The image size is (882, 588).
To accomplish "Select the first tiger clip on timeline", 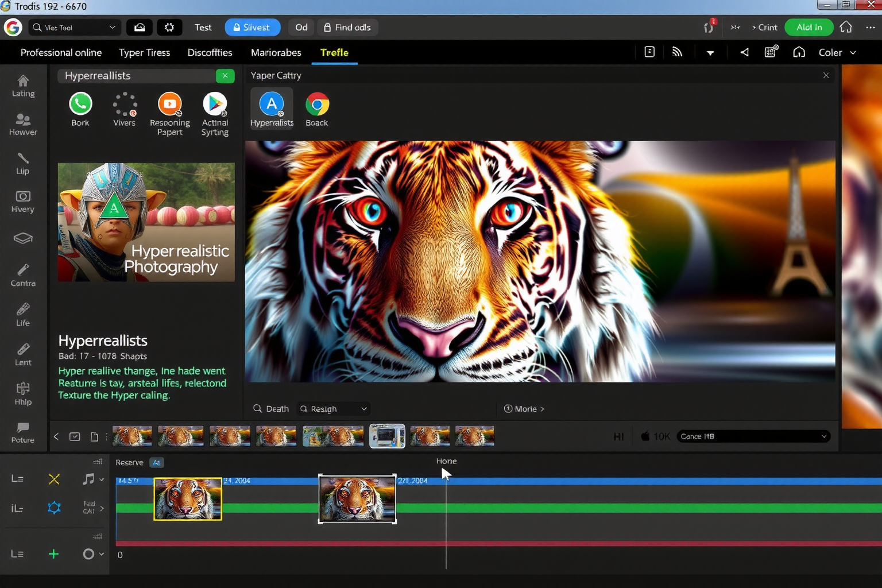I will pyautogui.click(x=188, y=499).
